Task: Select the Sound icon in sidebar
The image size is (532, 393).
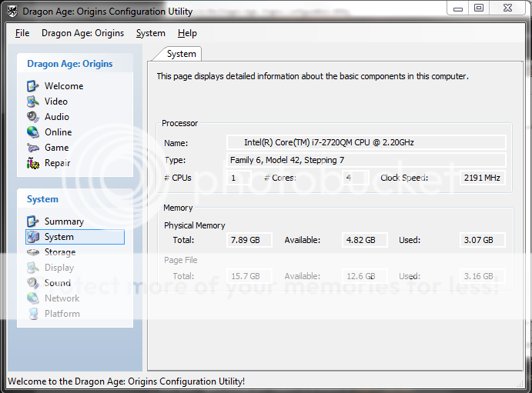Action: click(33, 283)
